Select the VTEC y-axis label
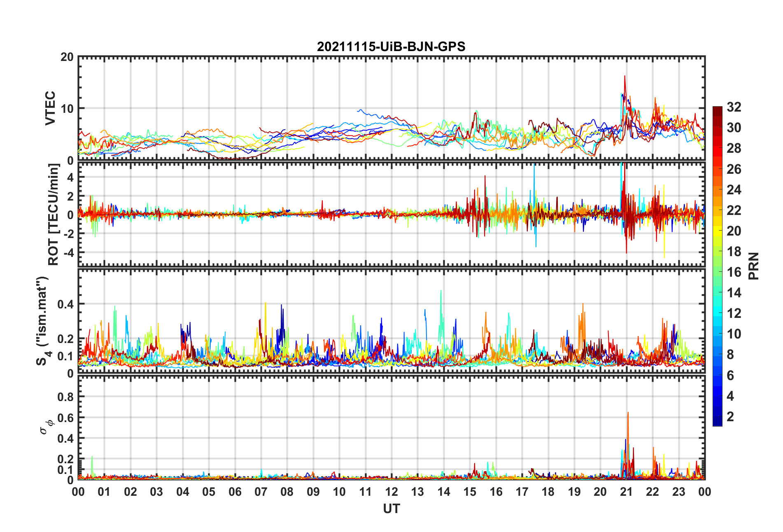 coord(50,108)
